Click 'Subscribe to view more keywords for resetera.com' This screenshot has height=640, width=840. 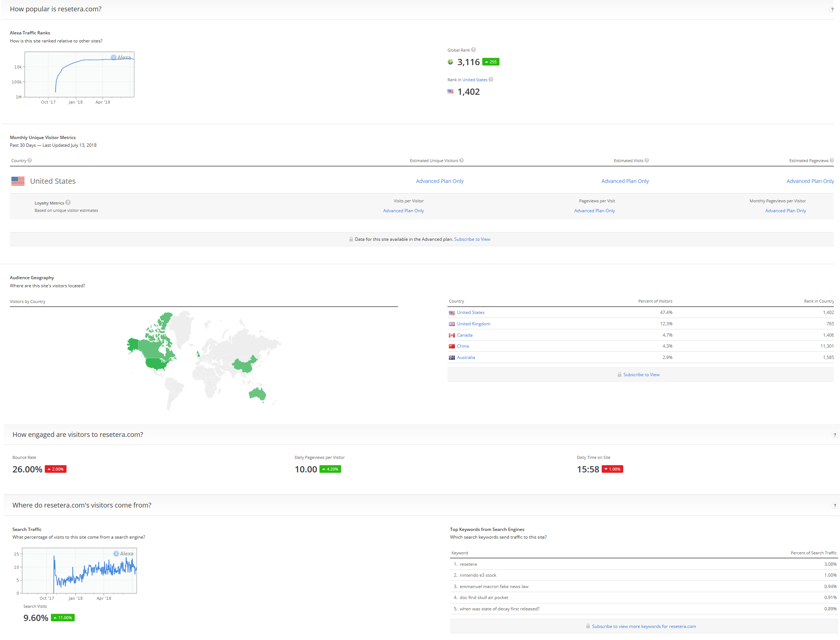[644, 626]
